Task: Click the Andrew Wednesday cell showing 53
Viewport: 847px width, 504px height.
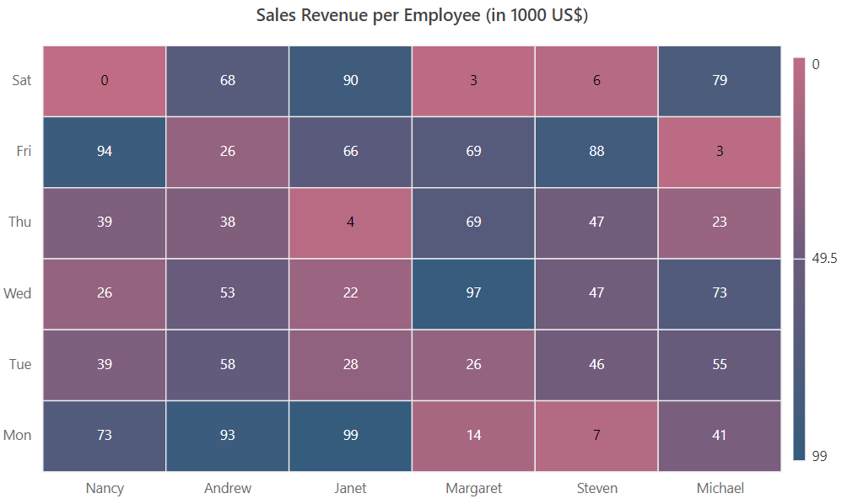Action: (228, 294)
